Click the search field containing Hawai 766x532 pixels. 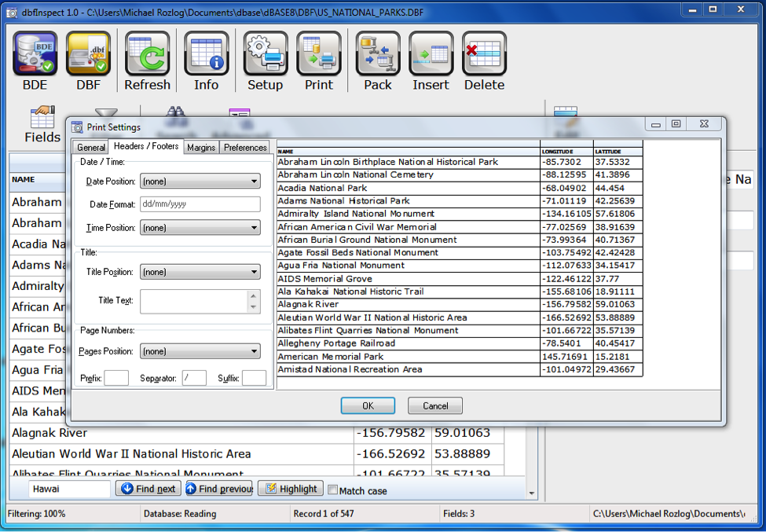tap(69, 489)
